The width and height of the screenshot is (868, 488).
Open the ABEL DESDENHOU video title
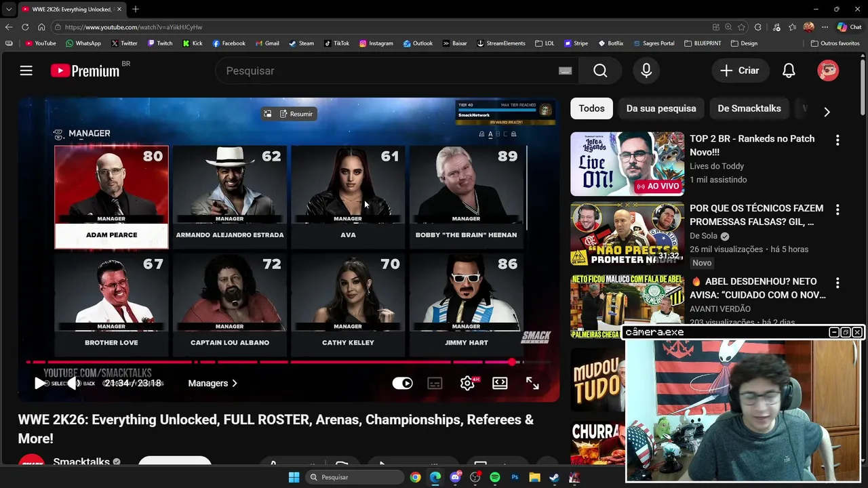[757, 288]
